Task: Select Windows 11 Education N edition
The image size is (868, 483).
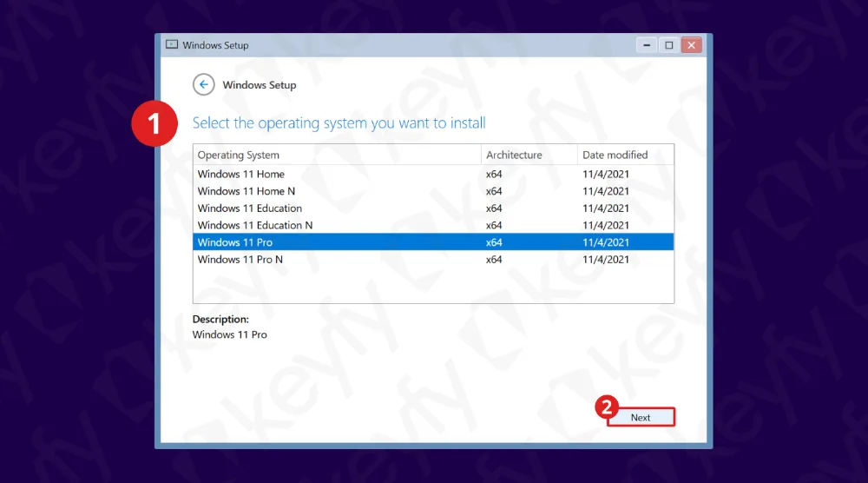Action: click(433, 226)
